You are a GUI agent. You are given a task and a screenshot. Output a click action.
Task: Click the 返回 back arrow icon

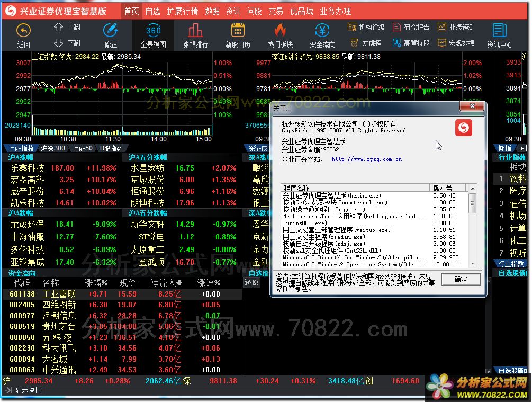tap(23, 31)
